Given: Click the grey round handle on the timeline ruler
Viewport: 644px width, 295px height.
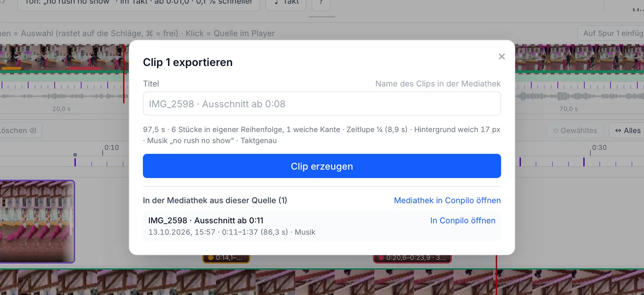Looking at the screenshot, I should [75, 155].
